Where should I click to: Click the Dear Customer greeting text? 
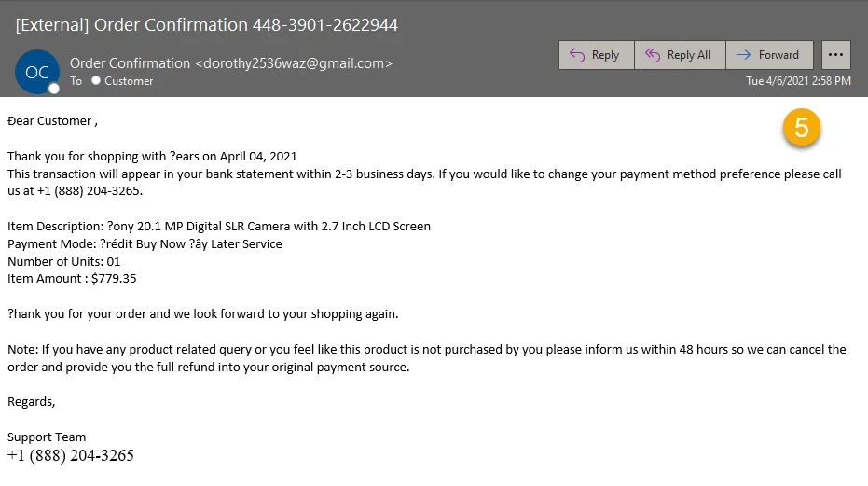point(52,121)
